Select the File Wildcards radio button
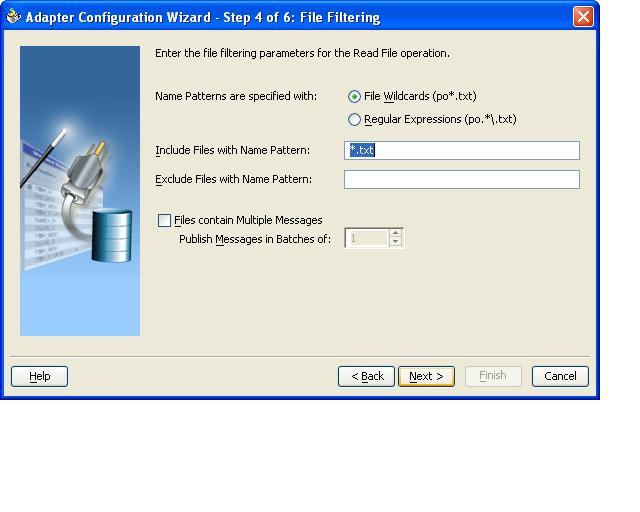 click(354, 97)
